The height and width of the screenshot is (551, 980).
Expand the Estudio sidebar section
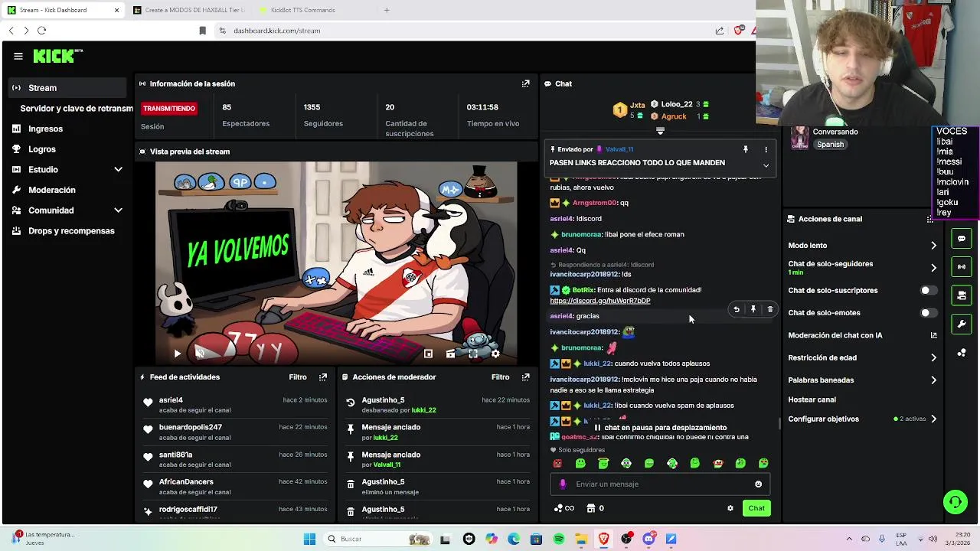118,169
